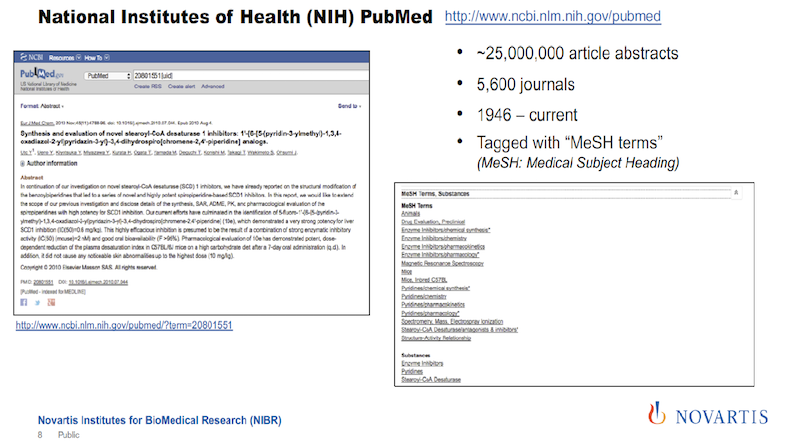Click Spectrometry, Mass, Electrospray Ionization term
The width and height of the screenshot is (800, 448).
click(x=452, y=321)
